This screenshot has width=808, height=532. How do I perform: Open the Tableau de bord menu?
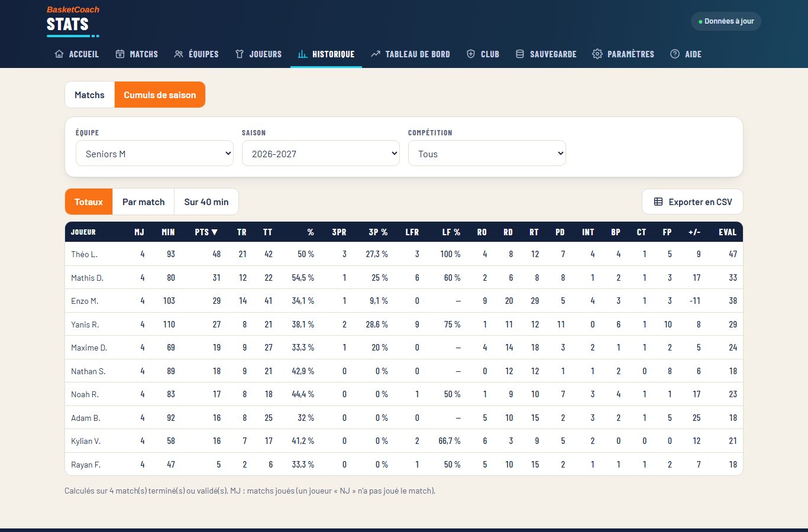(411, 54)
